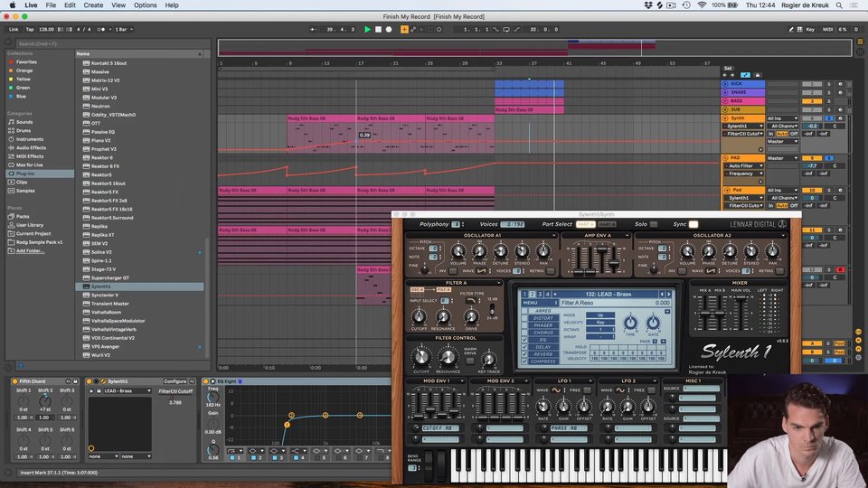
Task: Solo the SUB track
Action: click(x=829, y=109)
